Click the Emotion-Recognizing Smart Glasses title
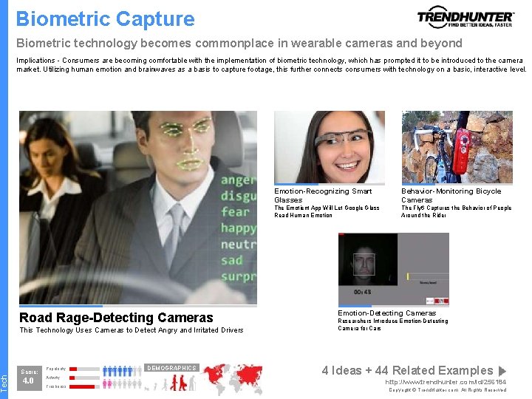Image resolution: width=532 pixels, height=399 pixels. coord(323,195)
